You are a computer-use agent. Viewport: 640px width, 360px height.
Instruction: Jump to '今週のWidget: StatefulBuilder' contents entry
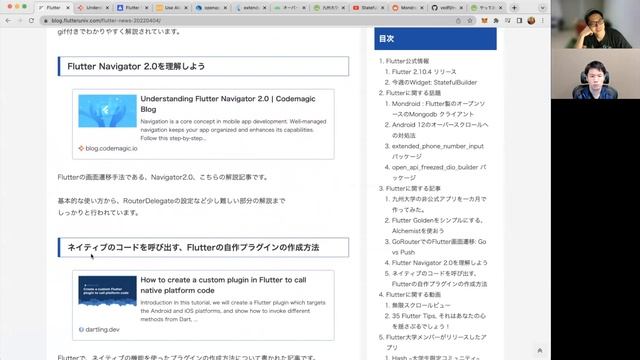(x=434, y=82)
